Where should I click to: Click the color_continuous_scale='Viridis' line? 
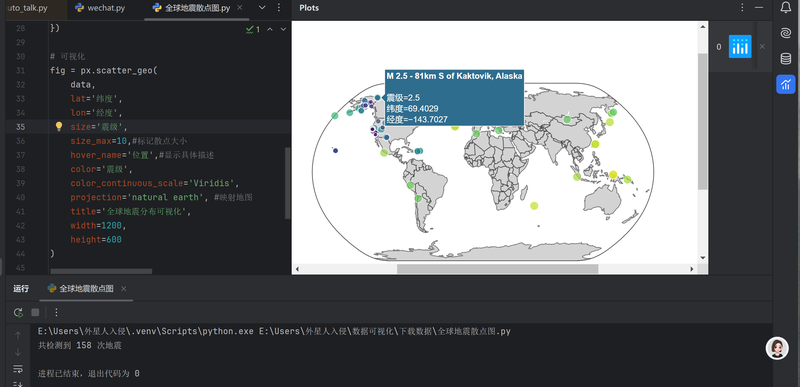pos(155,183)
